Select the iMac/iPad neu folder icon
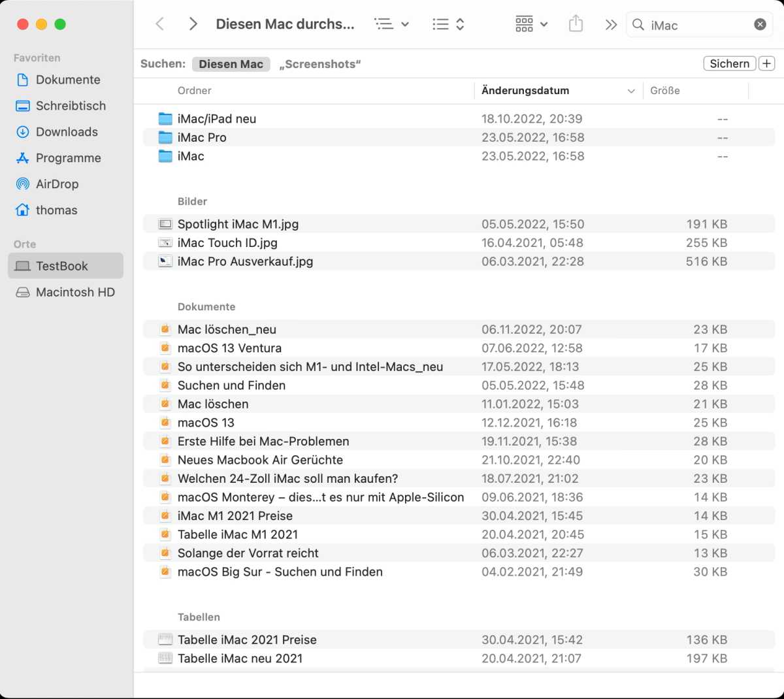This screenshot has width=784, height=699. tap(165, 119)
